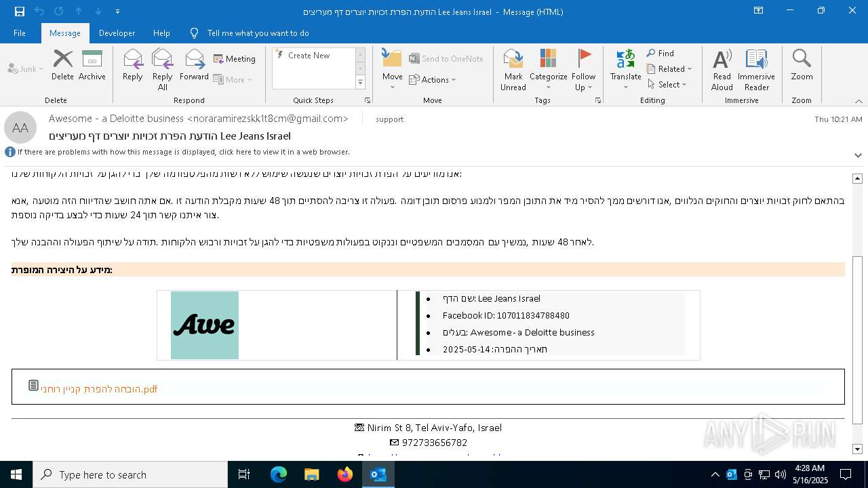Click the Undo arrow in quick access toolbar
The width and height of the screenshot is (868, 488).
[39, 12]
